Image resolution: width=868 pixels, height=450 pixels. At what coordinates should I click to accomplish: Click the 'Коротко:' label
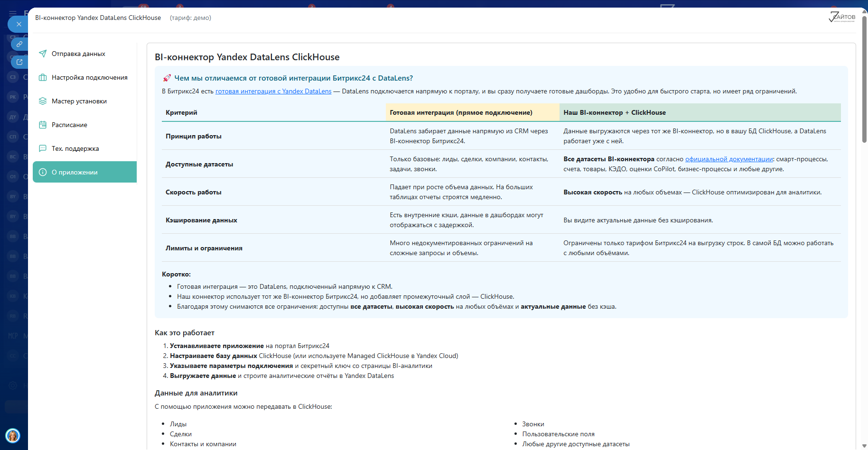pos(176,274)
